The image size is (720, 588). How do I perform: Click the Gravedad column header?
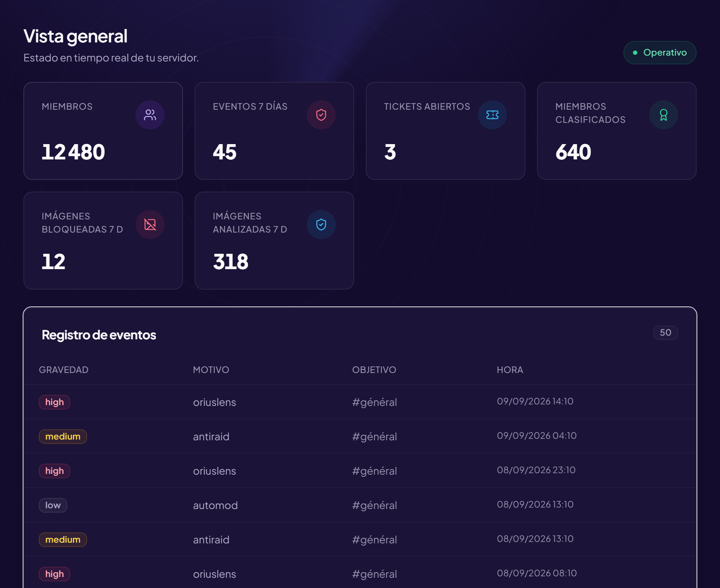(64, 370)
